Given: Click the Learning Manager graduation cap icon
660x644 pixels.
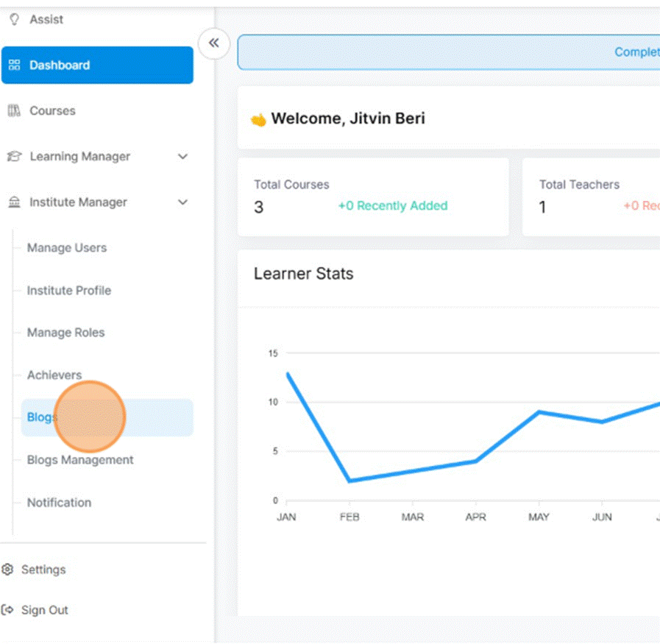Looking at the screenshot, I should [x=14, y=157].
